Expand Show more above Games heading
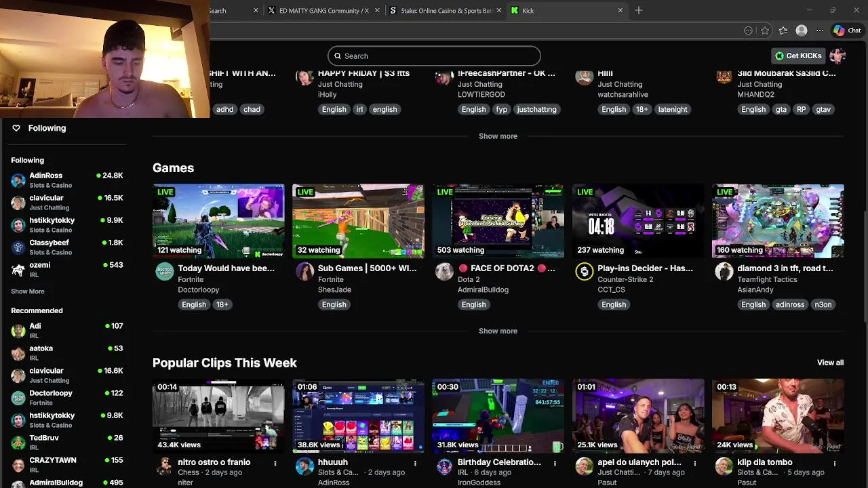The image size is (868, 488). tap(498, 136)
